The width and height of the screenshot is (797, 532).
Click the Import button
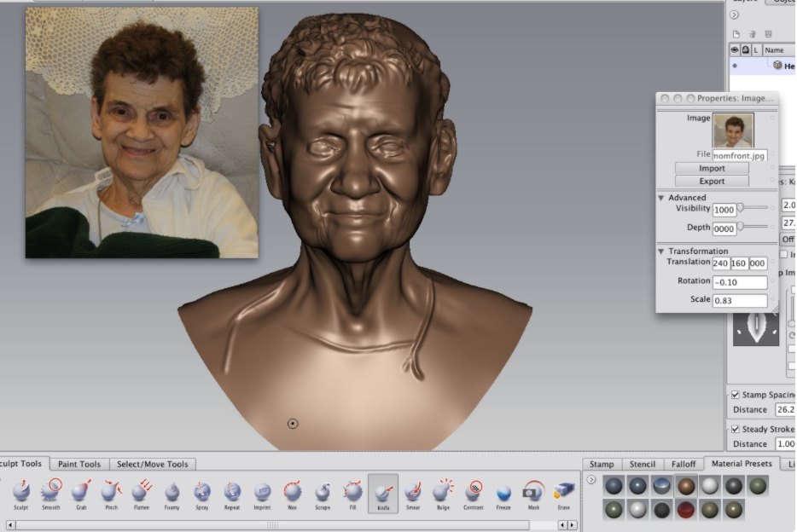click(x=712, y=168)
